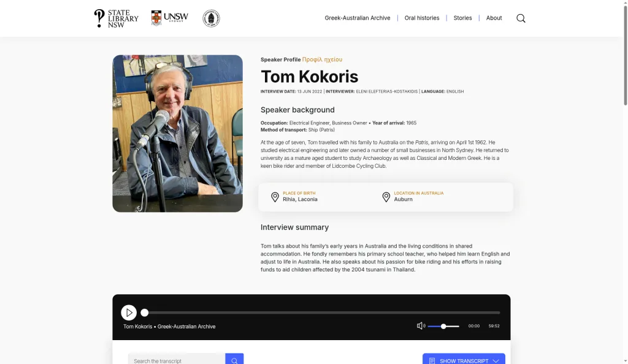Click Tom Kokoris portrait photo

click(x=177, y=134)
